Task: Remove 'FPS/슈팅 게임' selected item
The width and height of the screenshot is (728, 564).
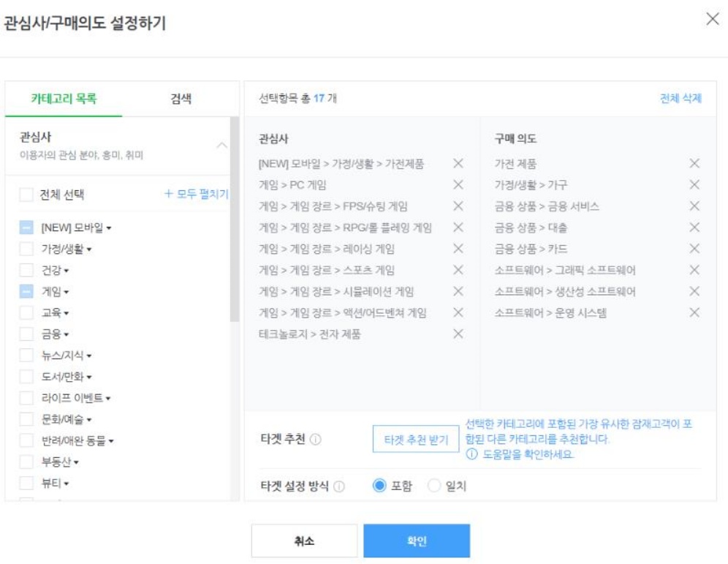Action: (458, 206)
